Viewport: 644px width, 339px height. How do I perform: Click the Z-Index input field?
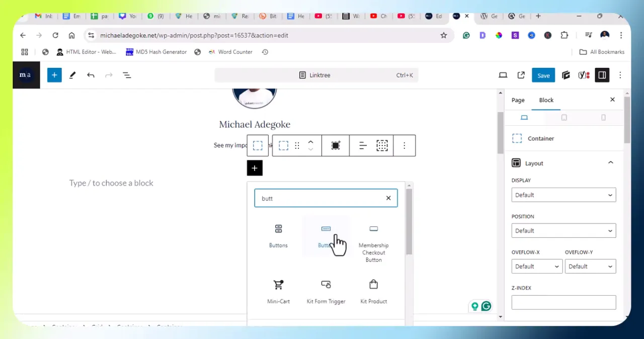tap(563, 302)
